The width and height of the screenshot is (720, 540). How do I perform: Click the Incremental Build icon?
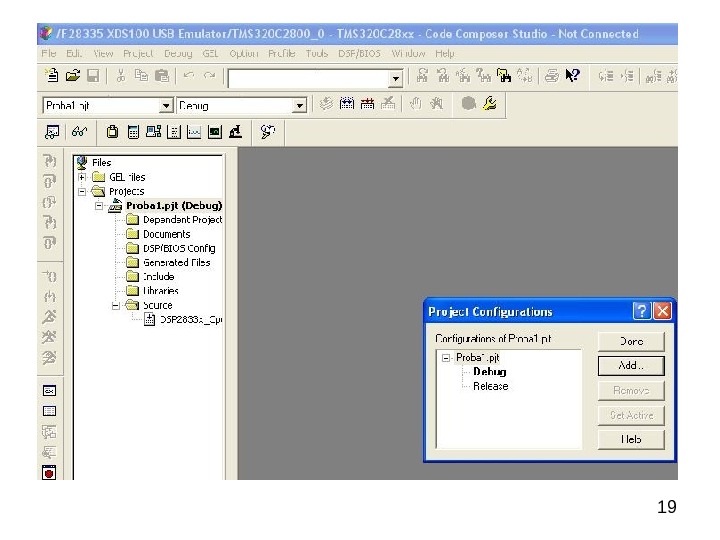point(347,104)
